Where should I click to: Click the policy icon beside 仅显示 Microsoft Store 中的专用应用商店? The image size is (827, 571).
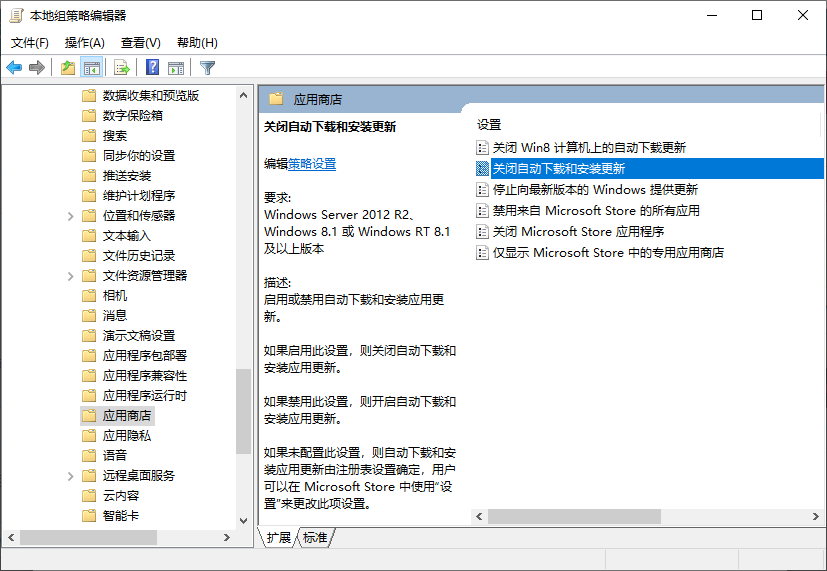[x=482, y=253]
